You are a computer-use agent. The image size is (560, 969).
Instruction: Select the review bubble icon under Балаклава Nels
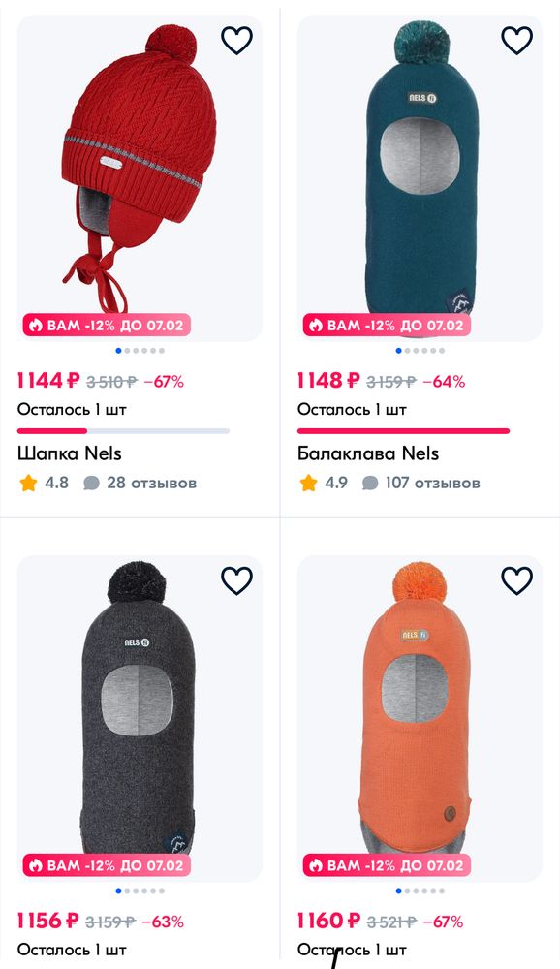(369, 482)
